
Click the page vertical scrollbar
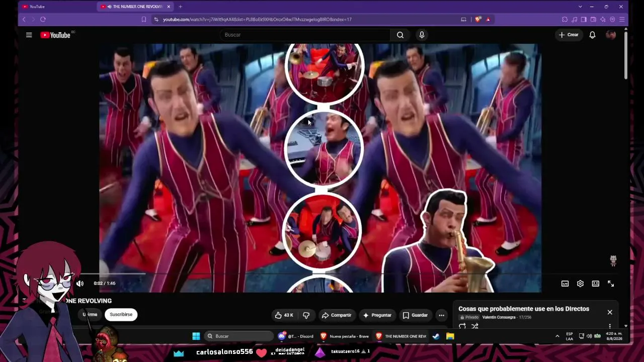coord(626,55)
